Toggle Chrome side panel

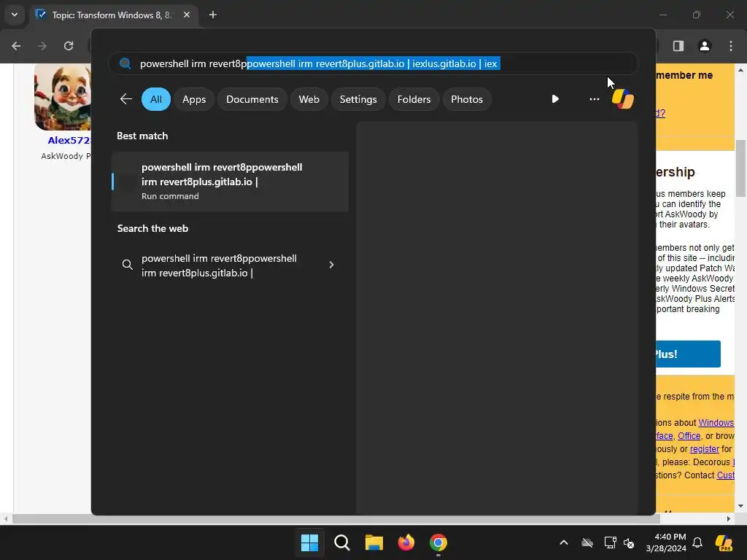tap(678, 46)
